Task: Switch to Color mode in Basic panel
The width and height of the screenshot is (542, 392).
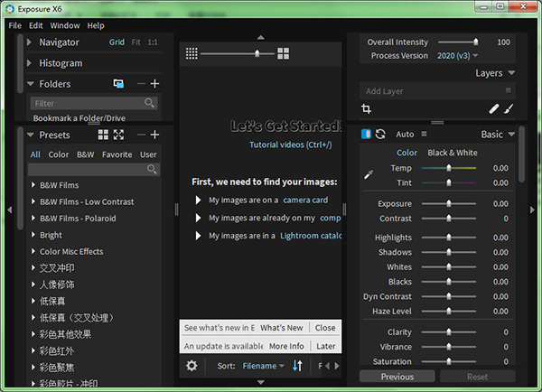Action: click(x=406, y=153)
